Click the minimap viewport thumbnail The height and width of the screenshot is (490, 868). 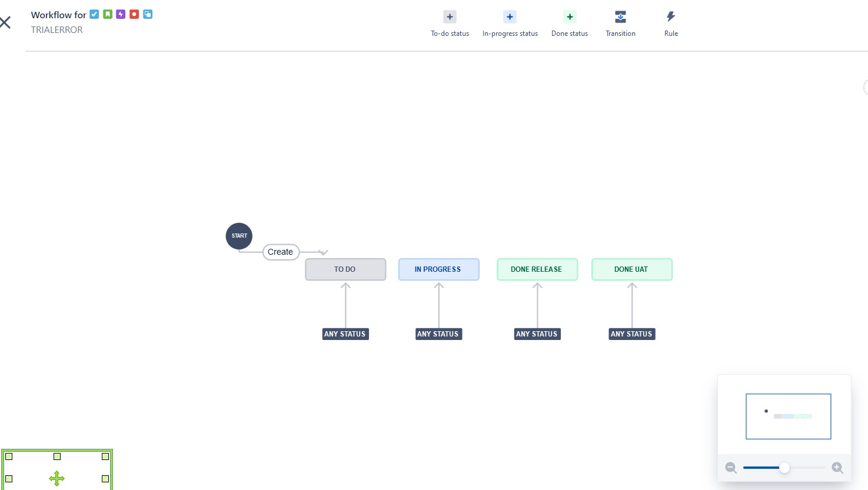click(789, 416)
